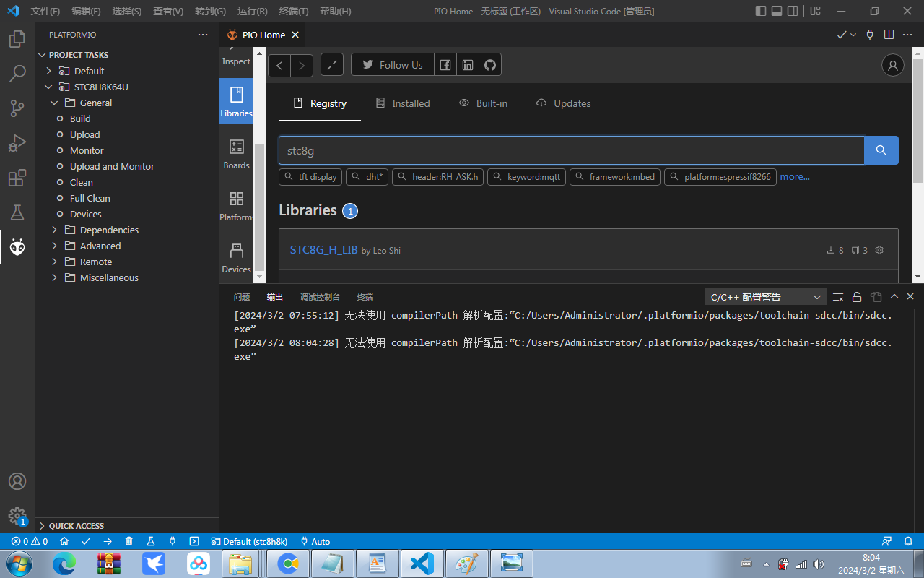This screenshot has width=924, height=578.
Task: Toggle bottom panel layout button
Action: coord(777,11)
